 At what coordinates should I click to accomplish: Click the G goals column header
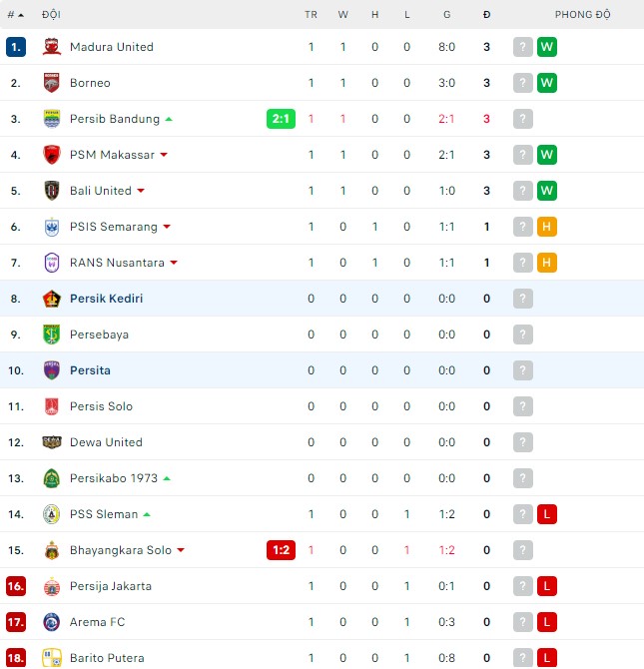point(446,15)
